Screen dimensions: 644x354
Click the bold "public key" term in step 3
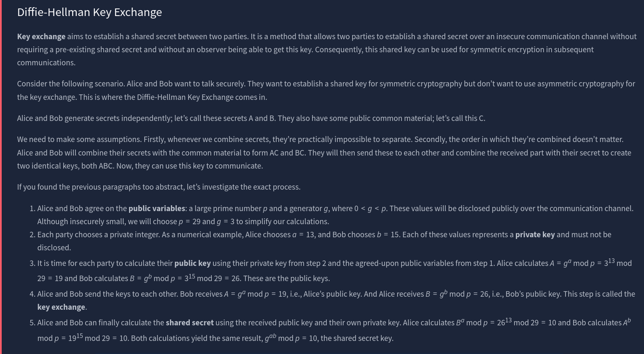coord(192,263)
